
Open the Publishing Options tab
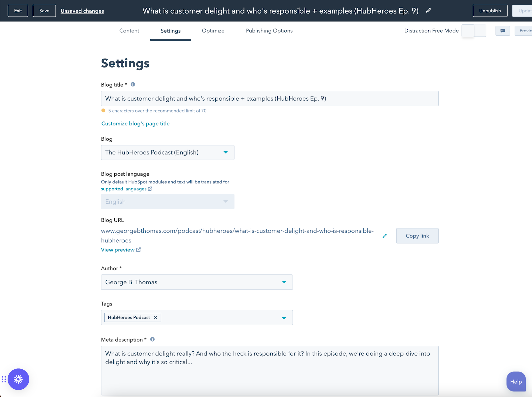(x=269, y=31)
